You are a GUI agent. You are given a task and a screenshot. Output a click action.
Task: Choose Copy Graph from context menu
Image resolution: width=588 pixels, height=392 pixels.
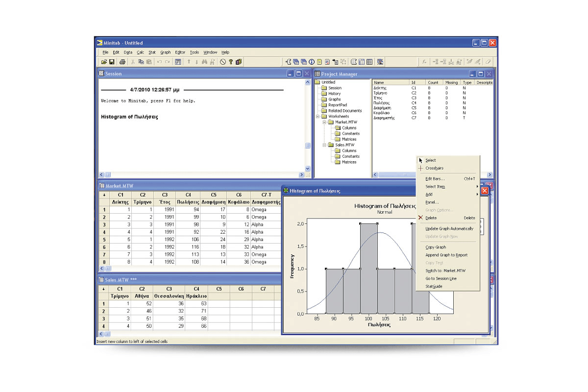pos(436,247)
